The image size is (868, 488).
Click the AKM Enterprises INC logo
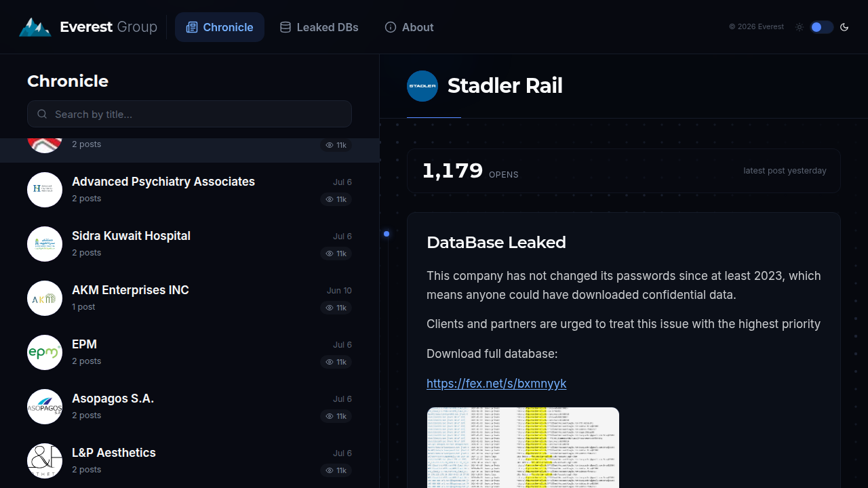(45, 298)
